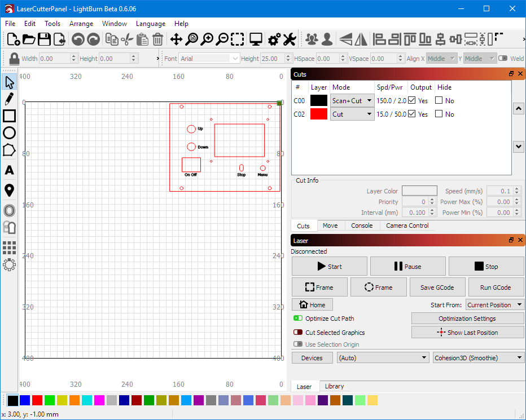Open the Grid Array tool
The width and height of the screenshot is (526, 420).
(9, 247)
